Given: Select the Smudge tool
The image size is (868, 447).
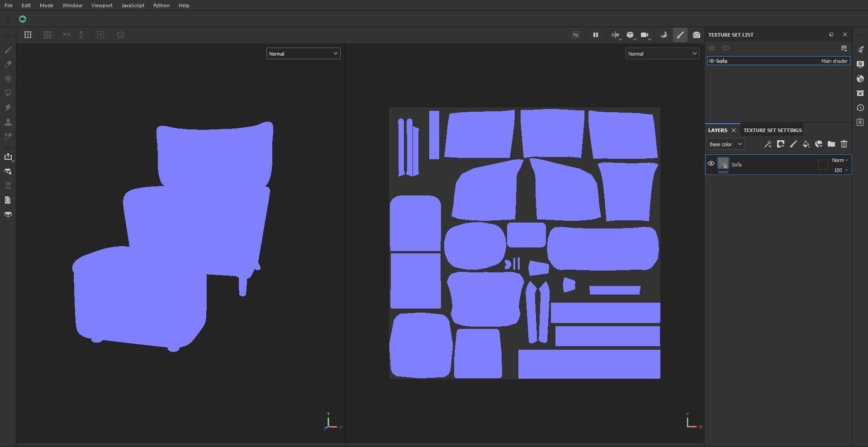Looking at the screenshot, I should tap(8, 108).
